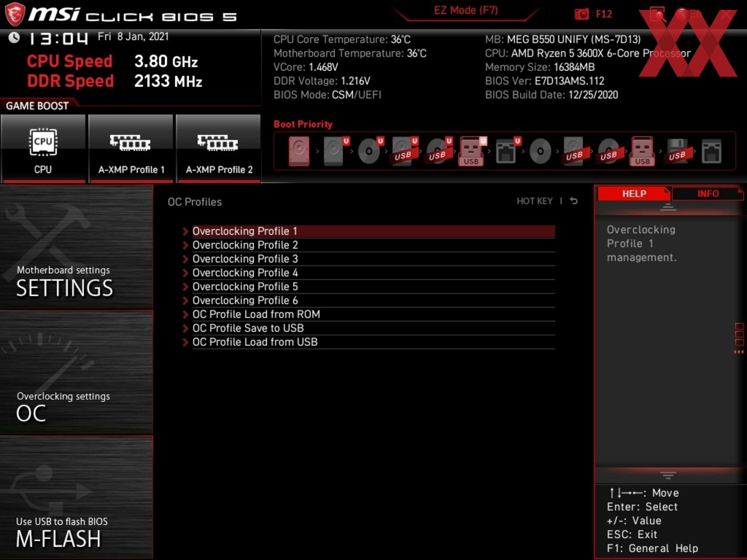Click the DDR Speed 2133 MHz readout

click(115, 81)
